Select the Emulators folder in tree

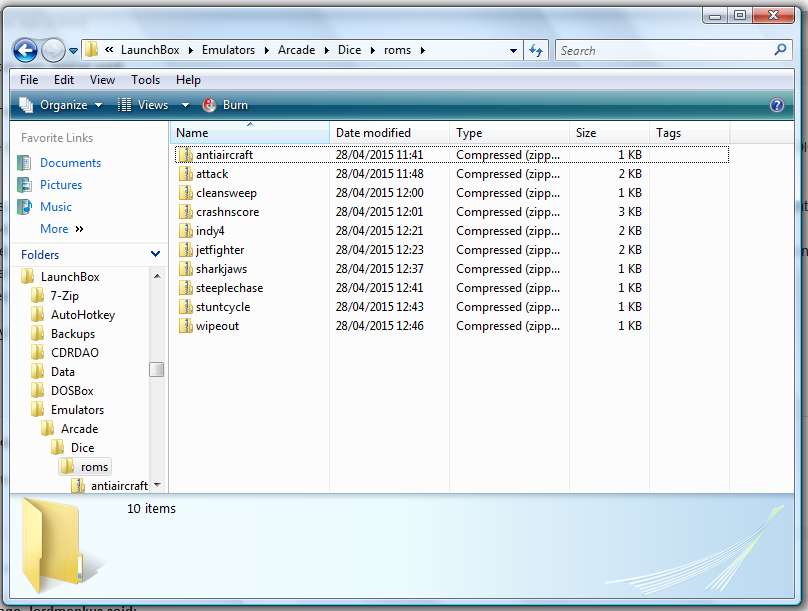77,410
